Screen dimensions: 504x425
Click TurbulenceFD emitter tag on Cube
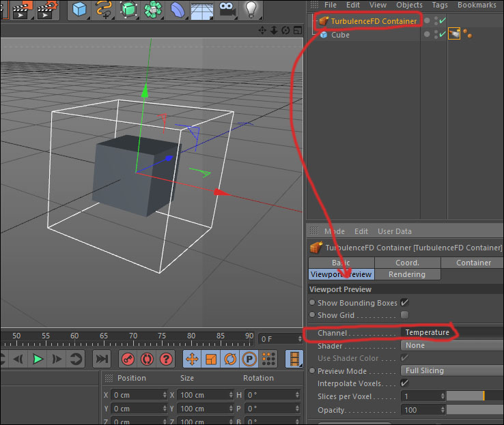454,33
